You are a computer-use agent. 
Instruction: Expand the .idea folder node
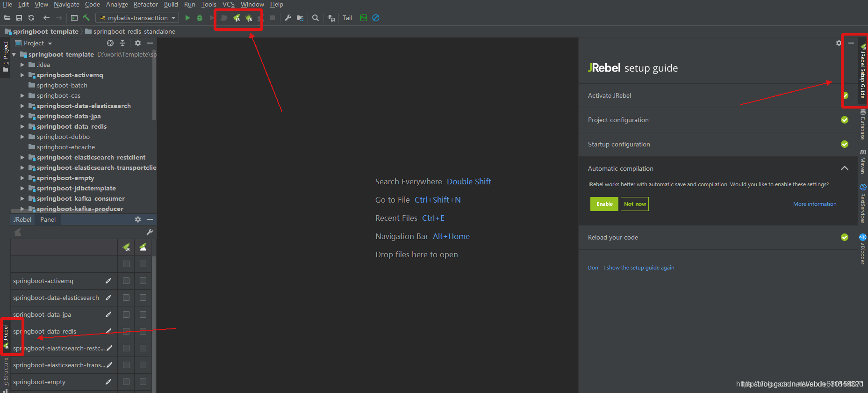[22, 65]
